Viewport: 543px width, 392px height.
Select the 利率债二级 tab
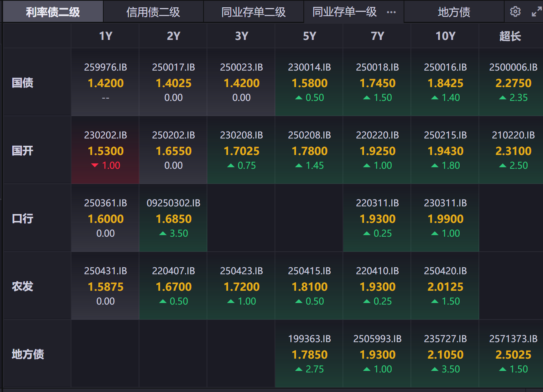pyautogui.click(x=53, y=12)
